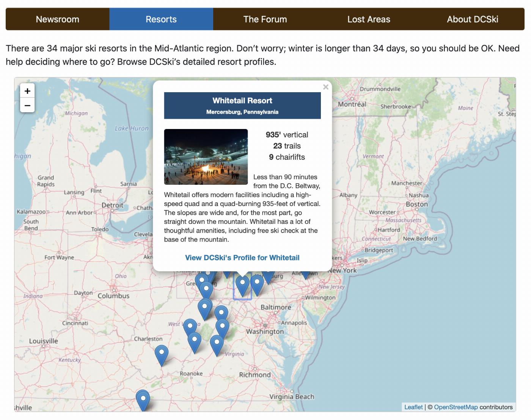Viewport: 531px width, 420px height.
Task: Click the New York label on map
Action: click(342, 271)
